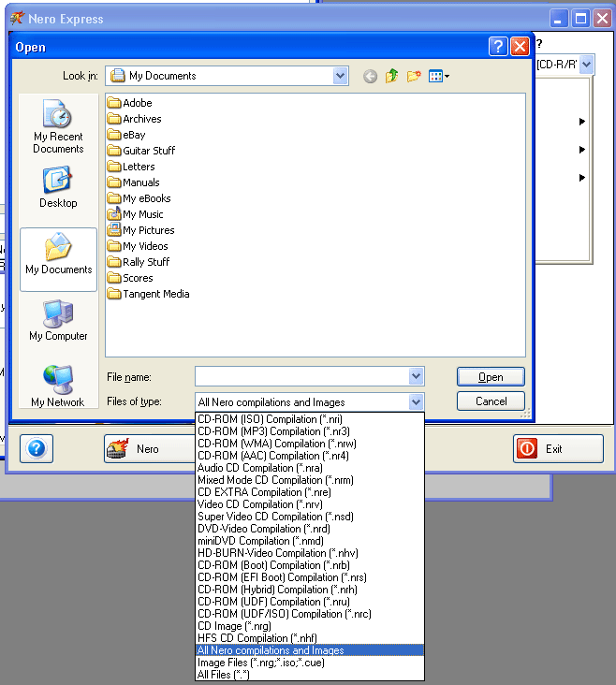This screenshot has height=685, width=616.
Task: Choose Mixed Mode CD Compilation (*.nrm)
Action: coord(310,480)
